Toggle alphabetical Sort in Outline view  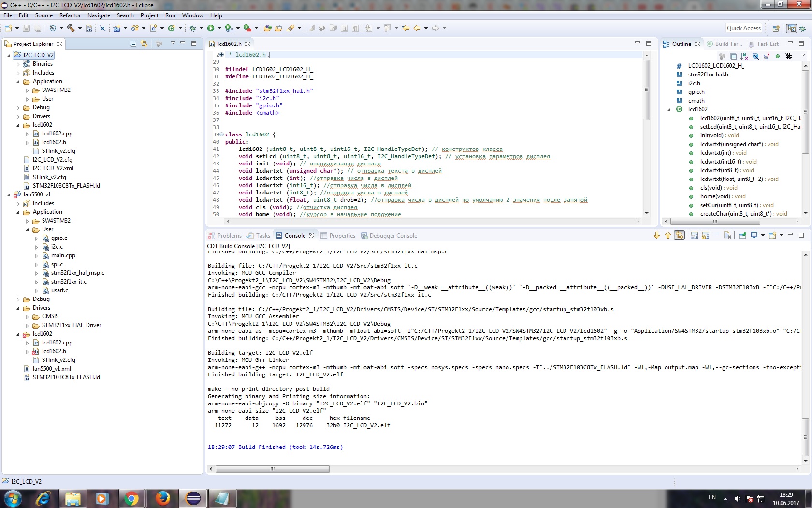click(744, 56)
